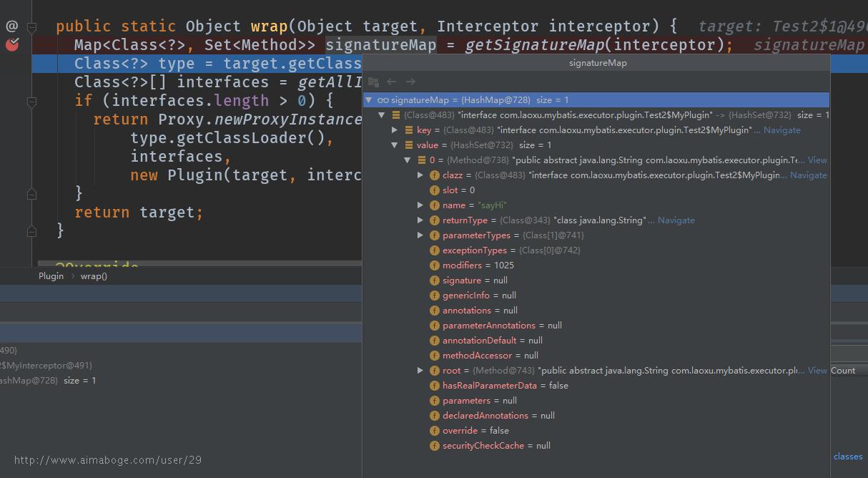868x478 pixels.
Task: Click Navigate link on the returnType row
Action: coord(676,220)
